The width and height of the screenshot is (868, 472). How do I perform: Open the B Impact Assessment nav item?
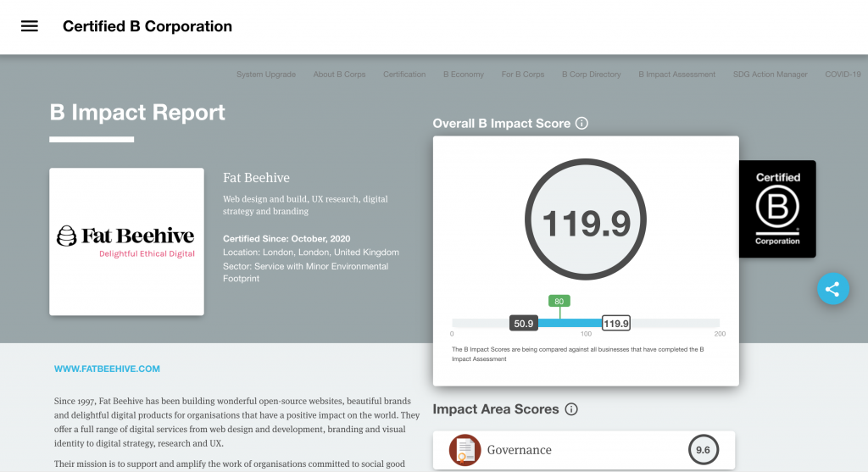pyautogui.click(x=676, y=75)
